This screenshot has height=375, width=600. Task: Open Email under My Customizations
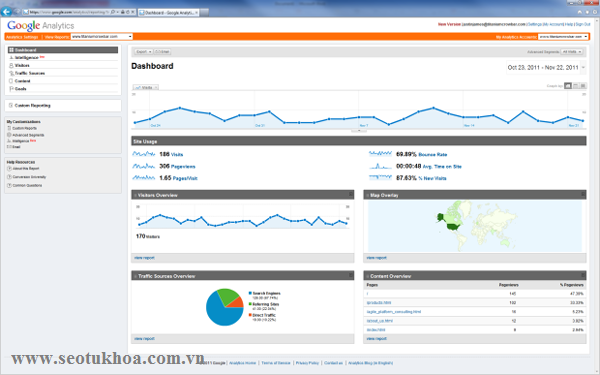(x=16, y=147)
